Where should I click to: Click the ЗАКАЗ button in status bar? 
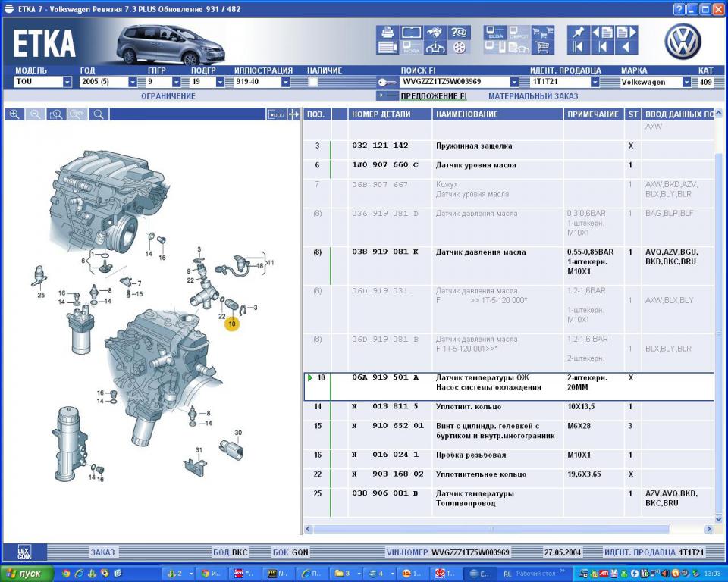[102, 552]
